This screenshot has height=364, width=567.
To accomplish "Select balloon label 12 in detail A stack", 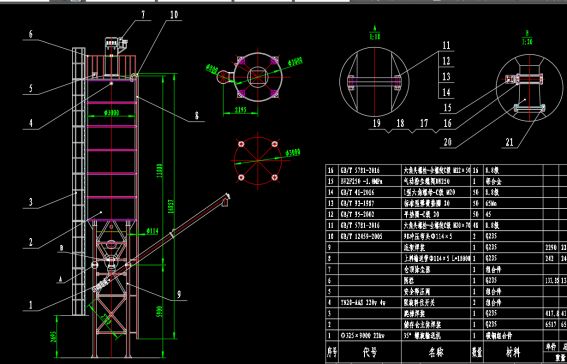I will point(447,61).
